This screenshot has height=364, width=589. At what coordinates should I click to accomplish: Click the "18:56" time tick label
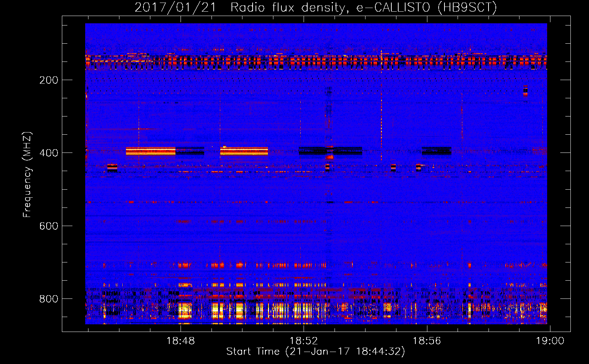pyautogui.click(x=427, y=341)
